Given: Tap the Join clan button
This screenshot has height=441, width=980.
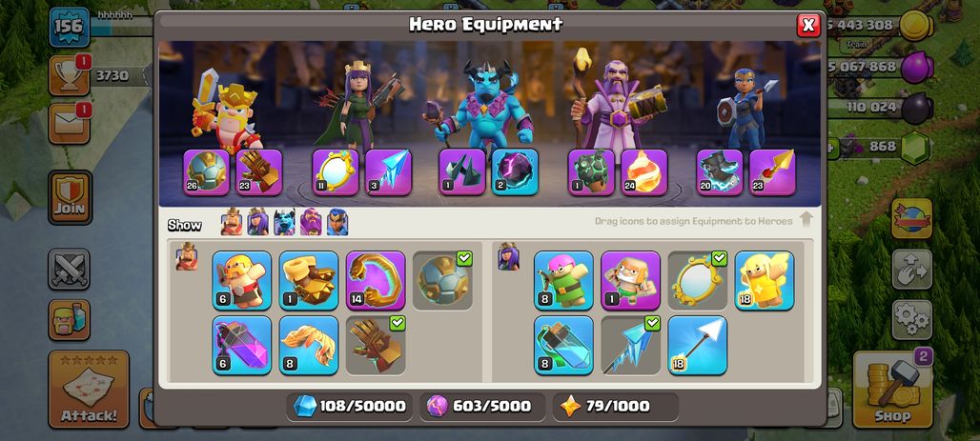Looking at the screenshot, I should [x=70, y=197].
